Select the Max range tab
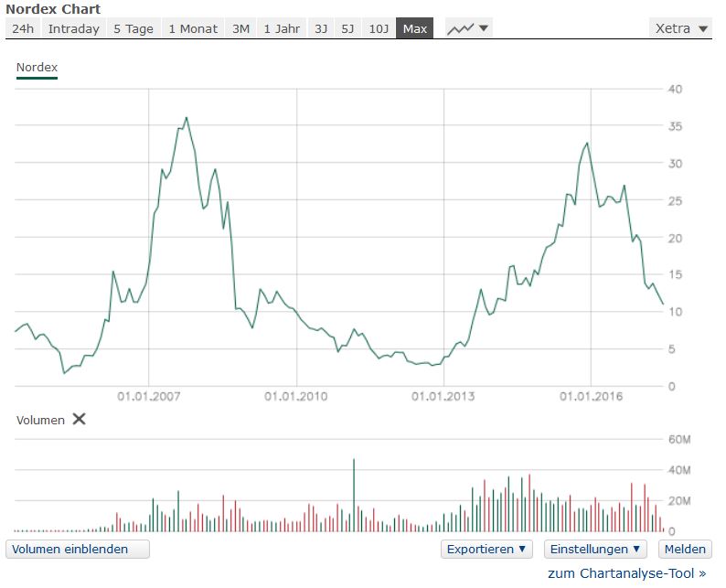This screenshot has width=726, height=588. (415, 28)
